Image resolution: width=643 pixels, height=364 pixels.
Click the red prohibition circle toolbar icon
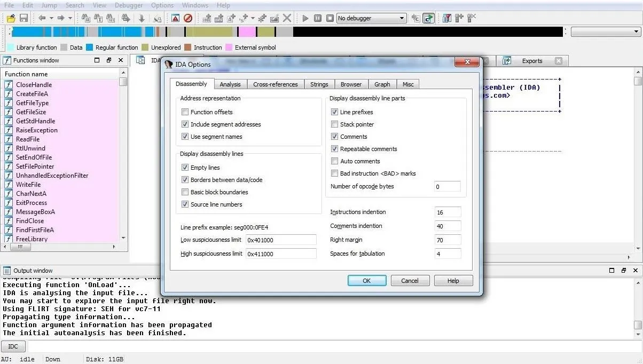point(188,18)
